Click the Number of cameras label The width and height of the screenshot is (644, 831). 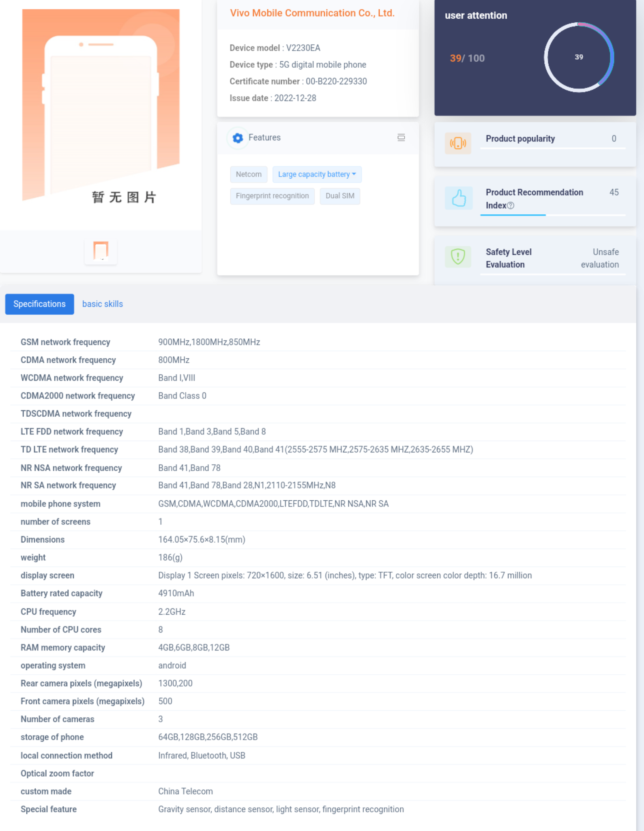click(x=58, y=719)
